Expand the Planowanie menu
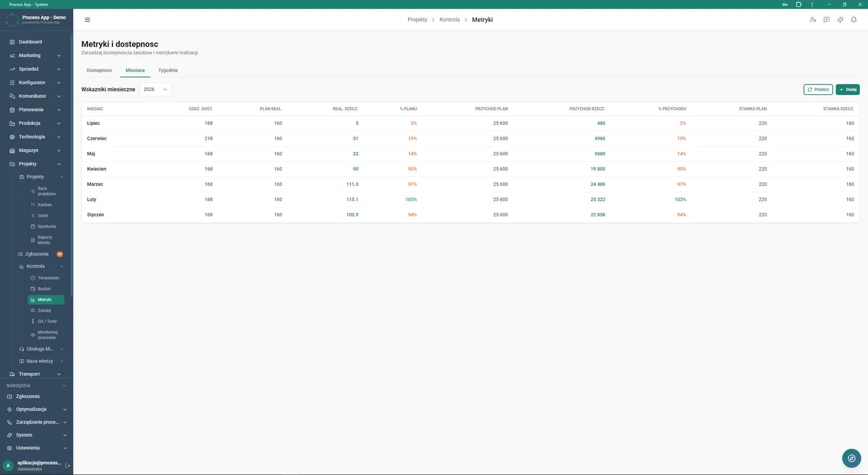The height and width of the screenshot is (475, 868). (x=36, y=110)
